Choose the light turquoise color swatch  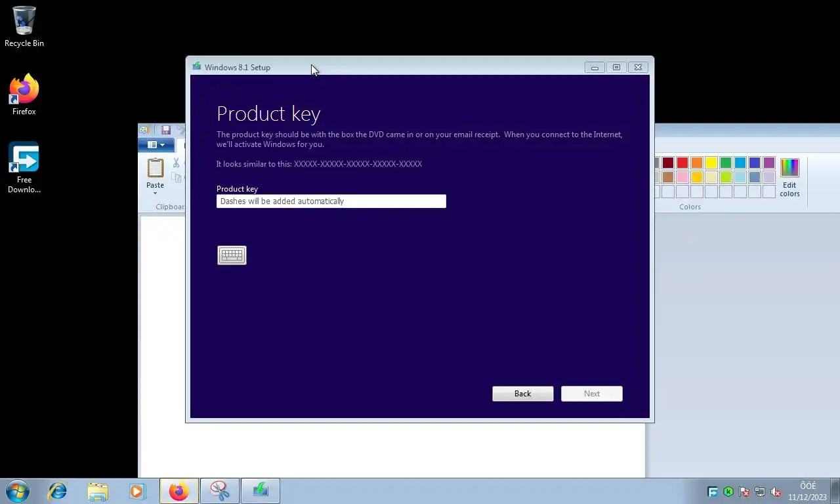click(x=740, y=177)
